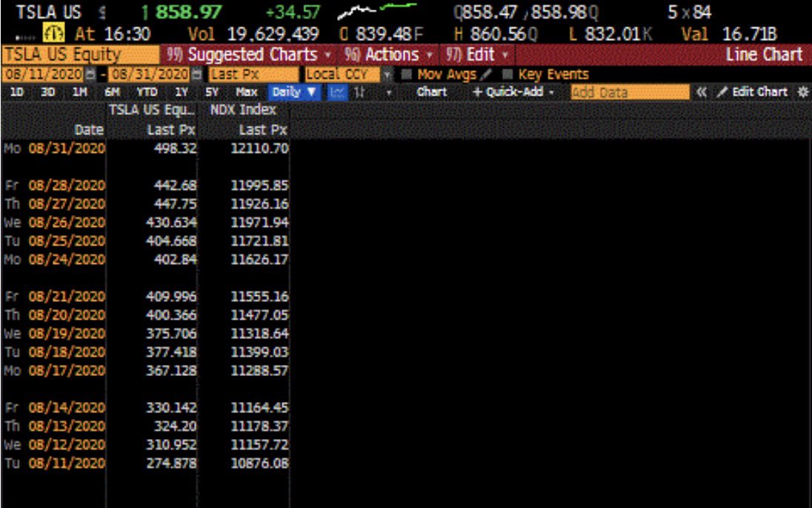Open the Local CCY currency dropdown arrow
812x508 pixels.
pyautogui.click(x=387, y=75)
